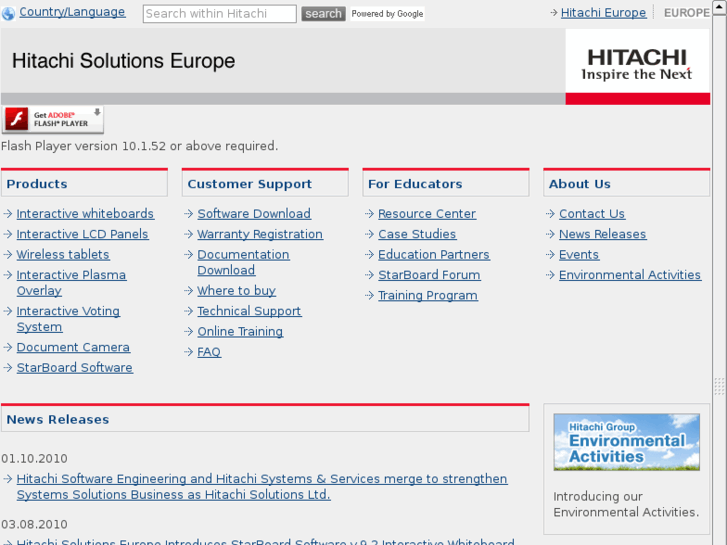Image resolution: width=727 pixels, height=545 pixels.
Task: Open the 01.10.2010 Hitachi merger news link
Action: point(262,487)
